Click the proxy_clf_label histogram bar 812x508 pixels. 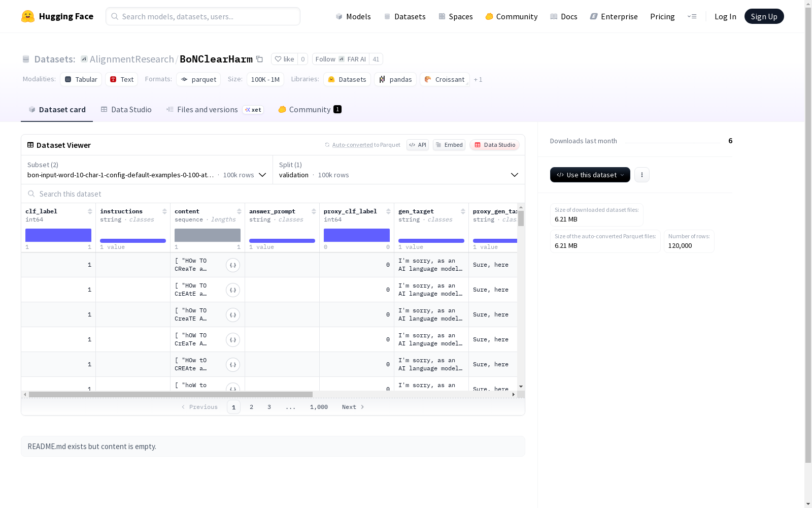[x=357, y=235]
